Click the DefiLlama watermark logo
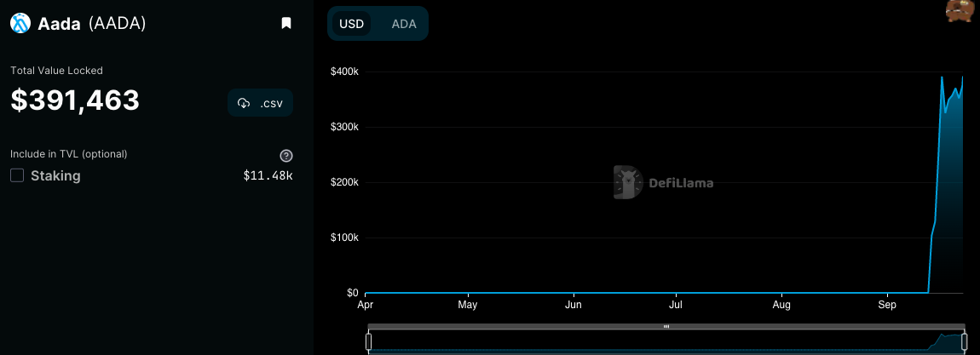 [663, 182]
